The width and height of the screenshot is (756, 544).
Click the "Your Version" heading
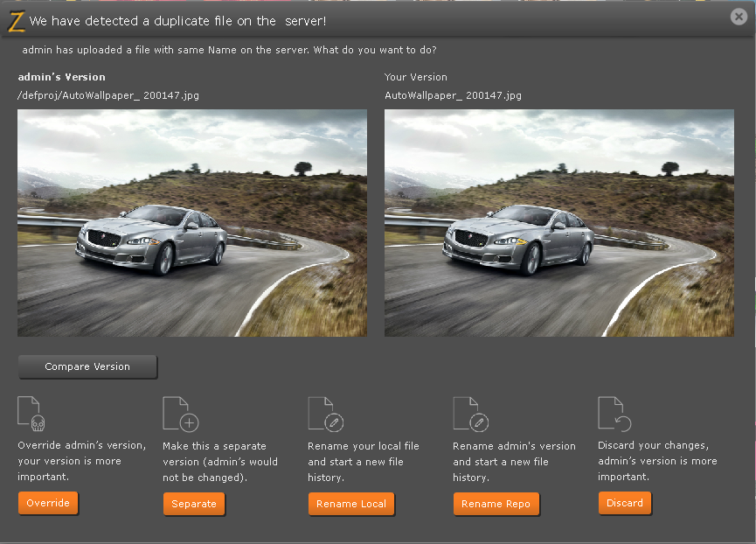416,77
